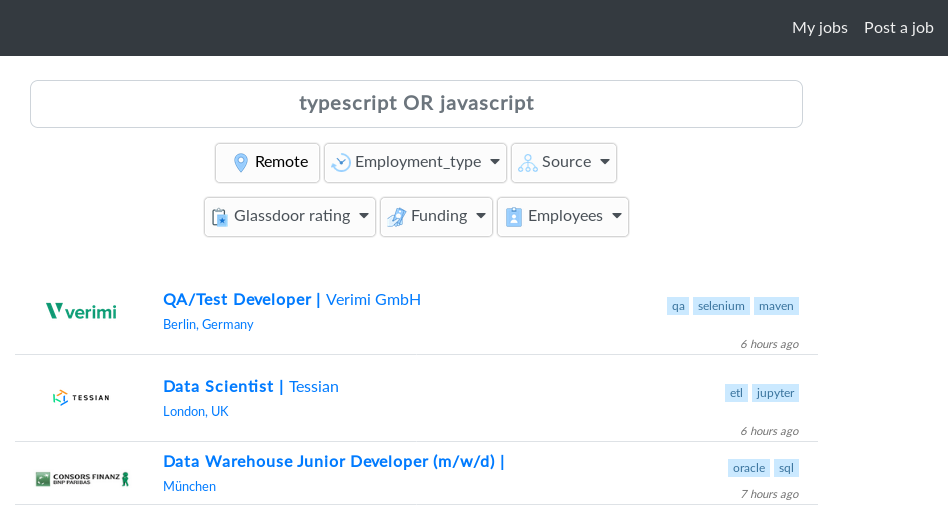The image size is (948, 516).
Task: Click the Employment_type clock icon
Action: point(341,163)
